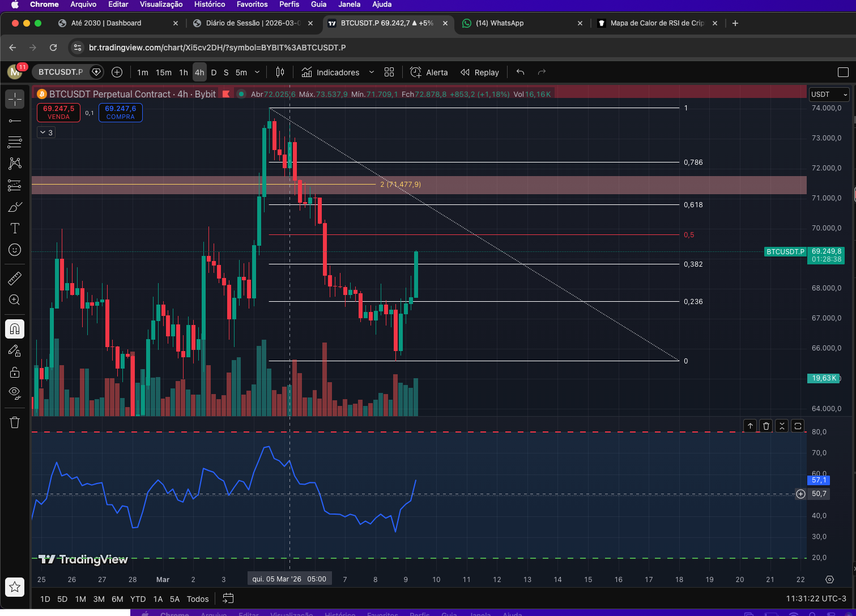Open the USDT currency dropdown
Viewport: 856px width, 616px height.
(829, 95)
